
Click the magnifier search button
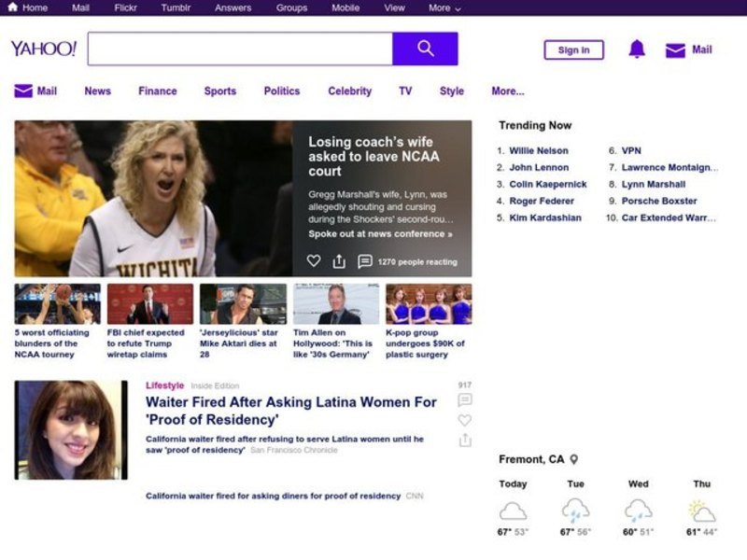(425, 49)
